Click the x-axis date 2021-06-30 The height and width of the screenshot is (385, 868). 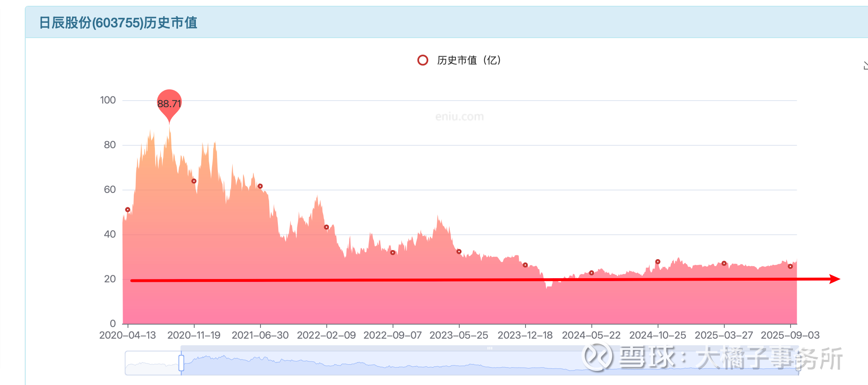pos(260,335)
